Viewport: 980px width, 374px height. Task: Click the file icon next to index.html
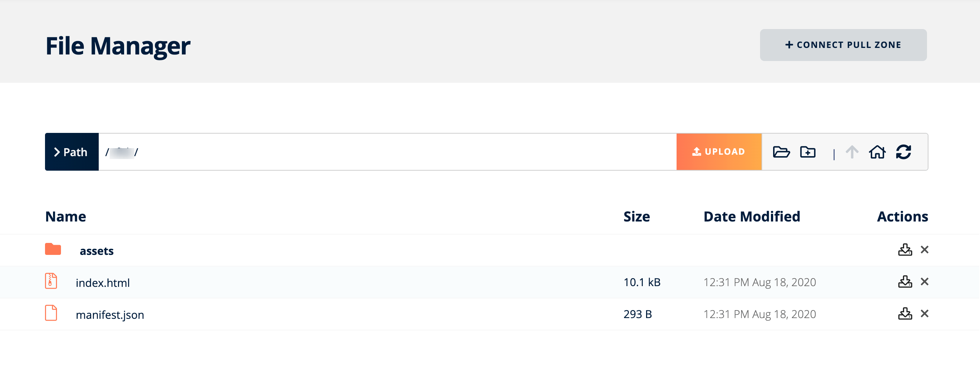pyautogui.click(x=51, y=282)
